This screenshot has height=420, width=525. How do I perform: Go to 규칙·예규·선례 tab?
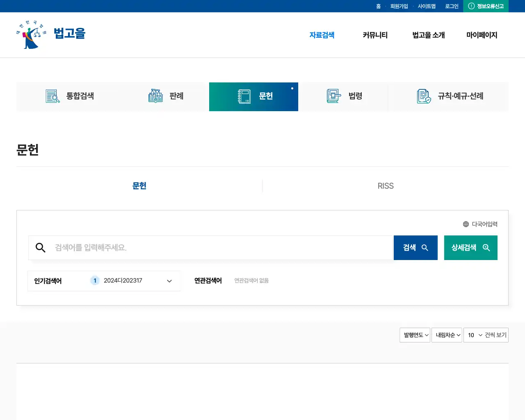[x=448, y=96]
